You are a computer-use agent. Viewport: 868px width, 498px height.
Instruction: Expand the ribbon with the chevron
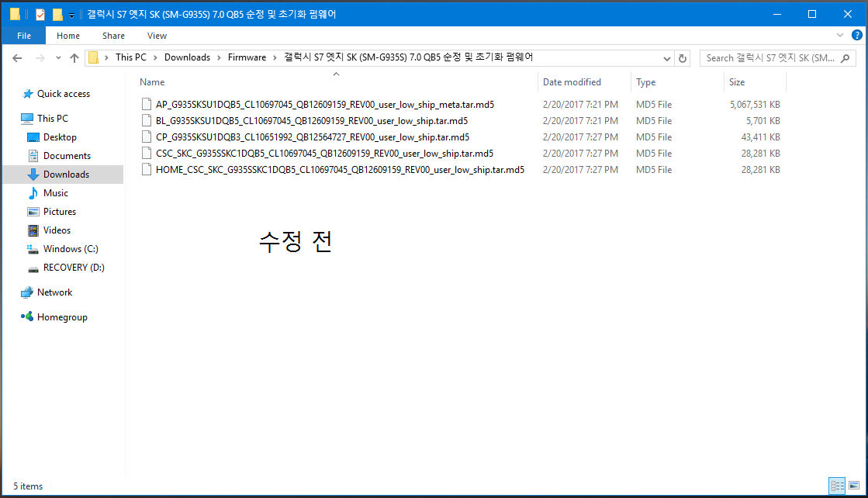(x=840, y=36)
